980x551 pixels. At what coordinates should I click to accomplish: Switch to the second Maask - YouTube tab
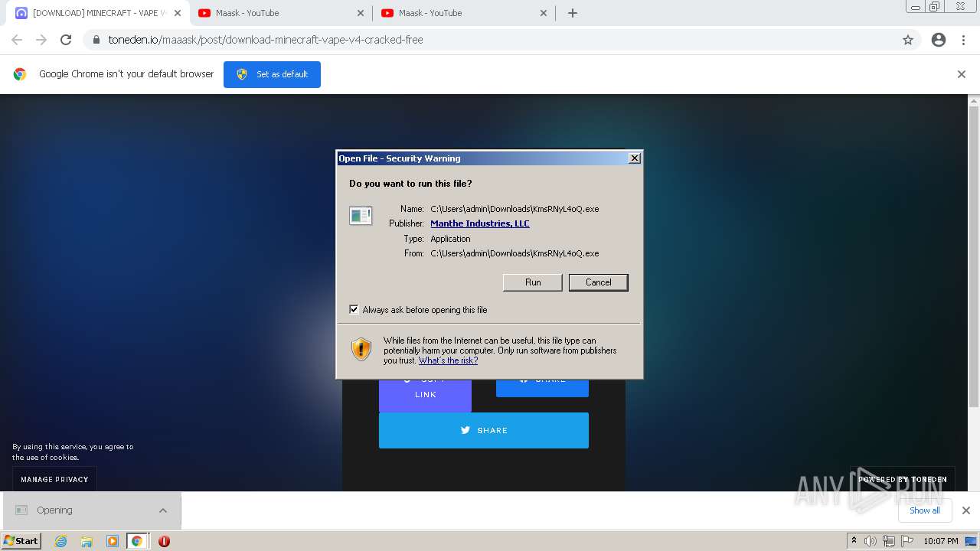[464, 13]
